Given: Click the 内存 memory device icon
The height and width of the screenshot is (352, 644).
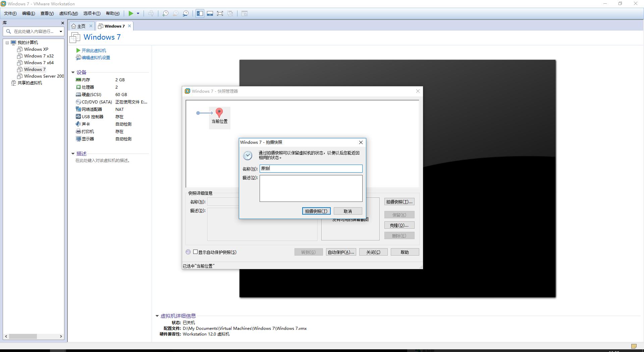Looking at the screenshot, I should [x=78, y=80].
